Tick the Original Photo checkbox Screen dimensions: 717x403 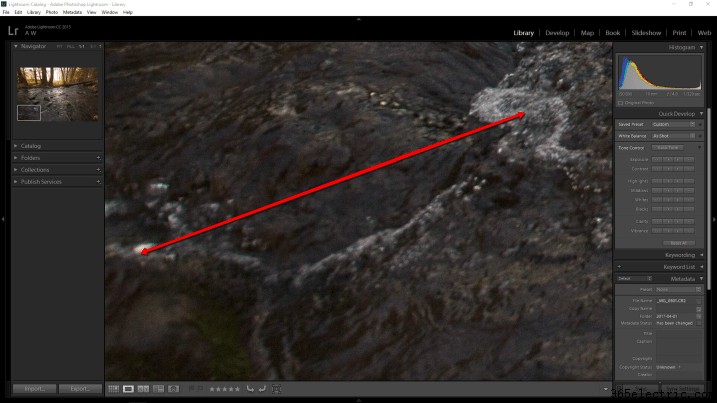click(x=621, y=103)
